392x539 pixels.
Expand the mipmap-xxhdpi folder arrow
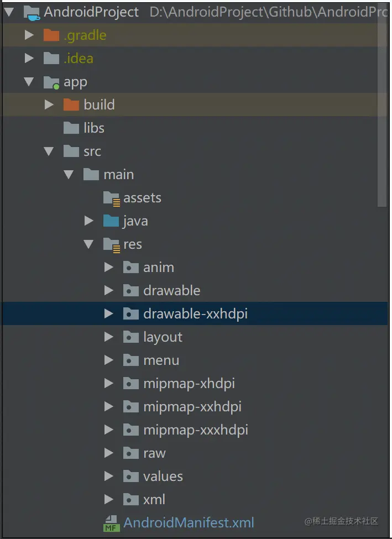click(109, 407)
